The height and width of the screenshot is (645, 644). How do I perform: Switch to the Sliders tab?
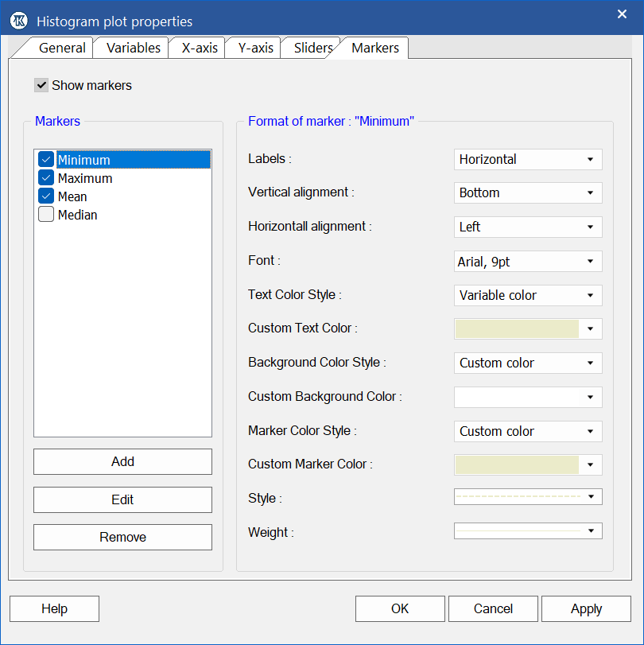pos(312,48)
